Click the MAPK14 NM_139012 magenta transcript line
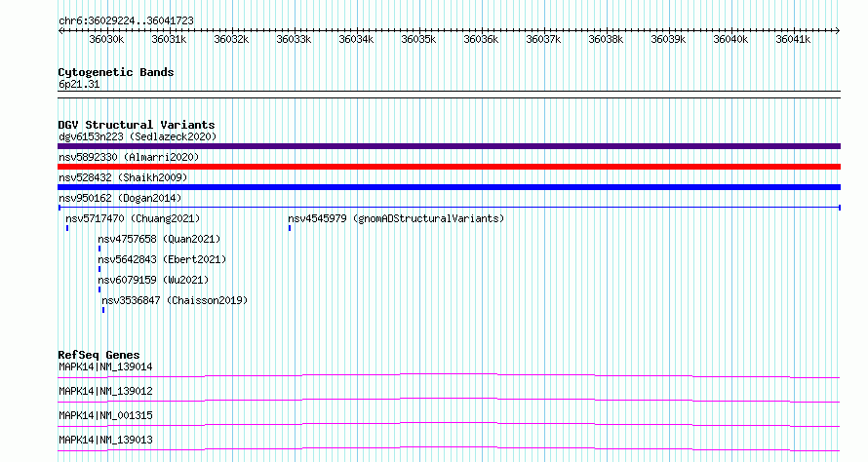This screenshot has width=868, height=462. 449,400
